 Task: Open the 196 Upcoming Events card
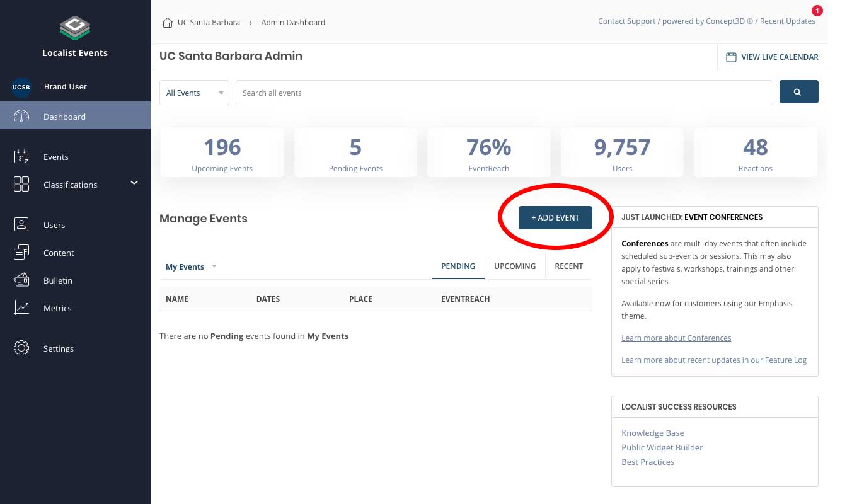pos(222,152)
